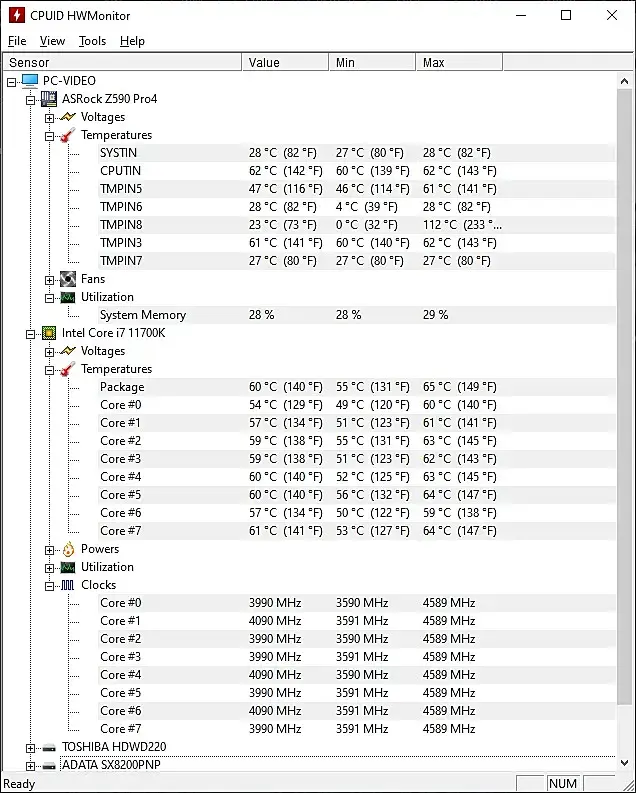Open the File menu
The height and width of the screenshot is (793, 636).
coord(17,41)
